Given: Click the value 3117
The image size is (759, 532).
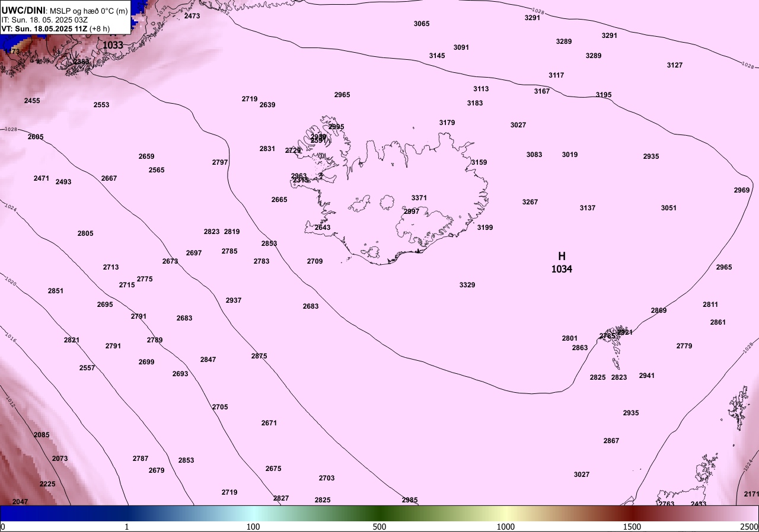Looking at the screenshot, I should [x=556, y=75].
